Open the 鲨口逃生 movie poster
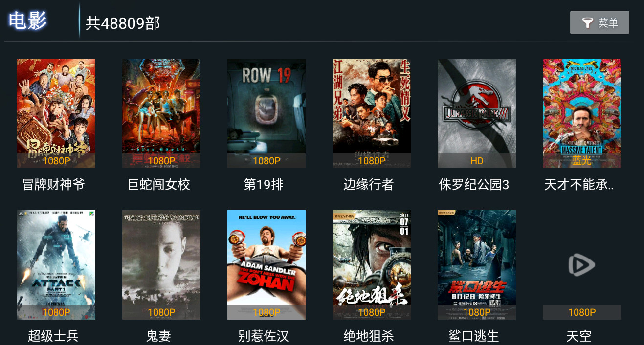The height and width of the screenshot is (345, 644). [477, 265]
